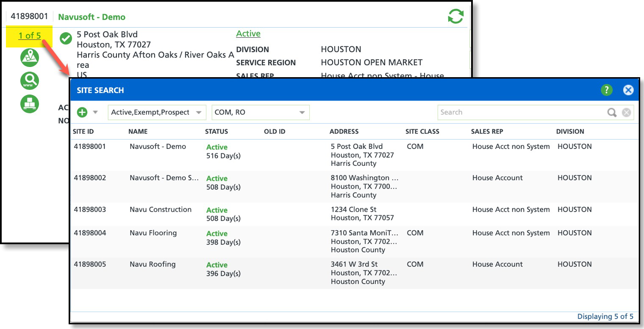
Task: Select site ID 41898005 in the list
Action: click(90, 265)
